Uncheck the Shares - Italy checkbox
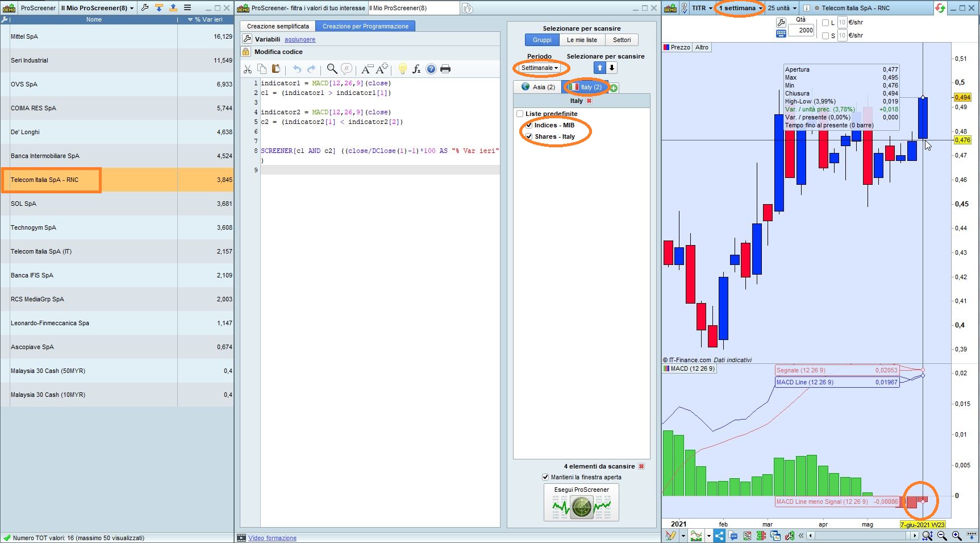 pyautogui.click(x=529, y=136)
